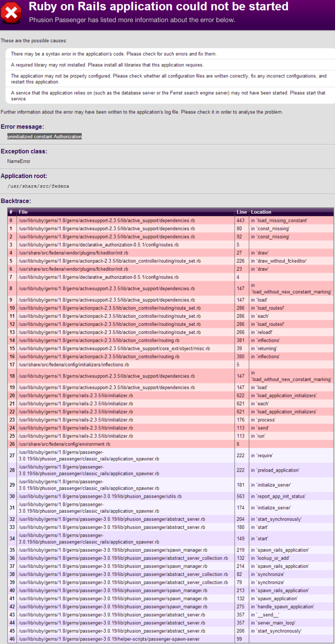
Task: Click highlighted 'uninitialized constant Authorization' text
Action: (44, 137)
